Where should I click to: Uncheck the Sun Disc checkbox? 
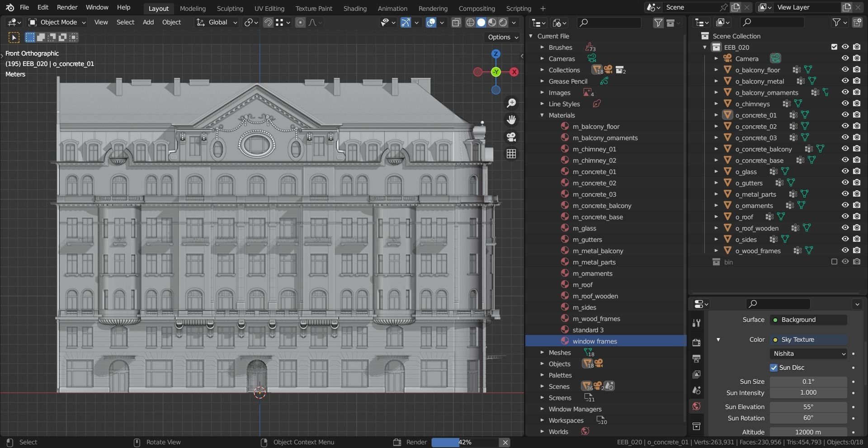tap(774, 368)
